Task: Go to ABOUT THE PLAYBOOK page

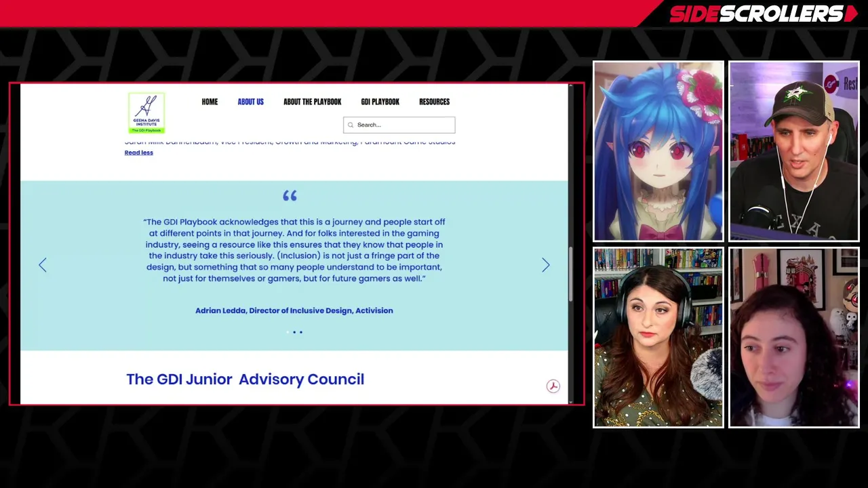Action: click(312, 102)
